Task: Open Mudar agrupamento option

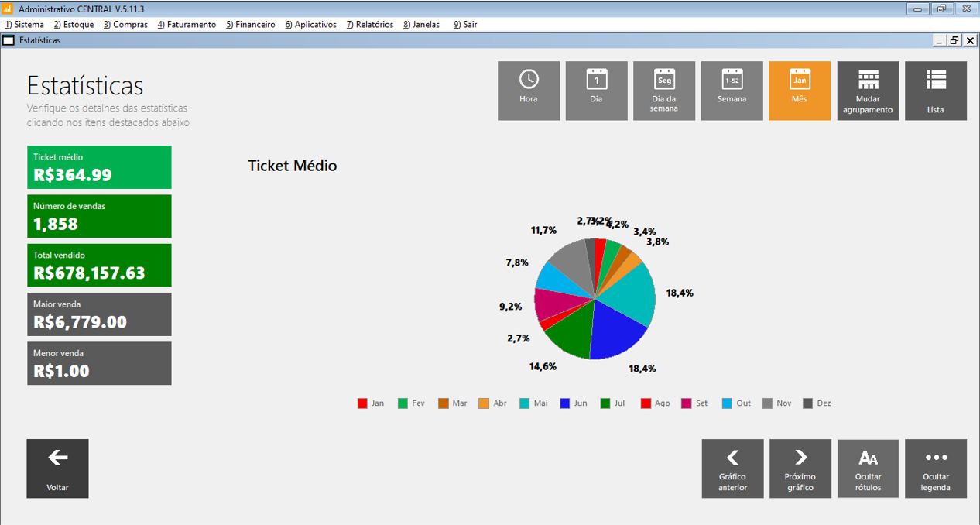Action: point(868,91)
